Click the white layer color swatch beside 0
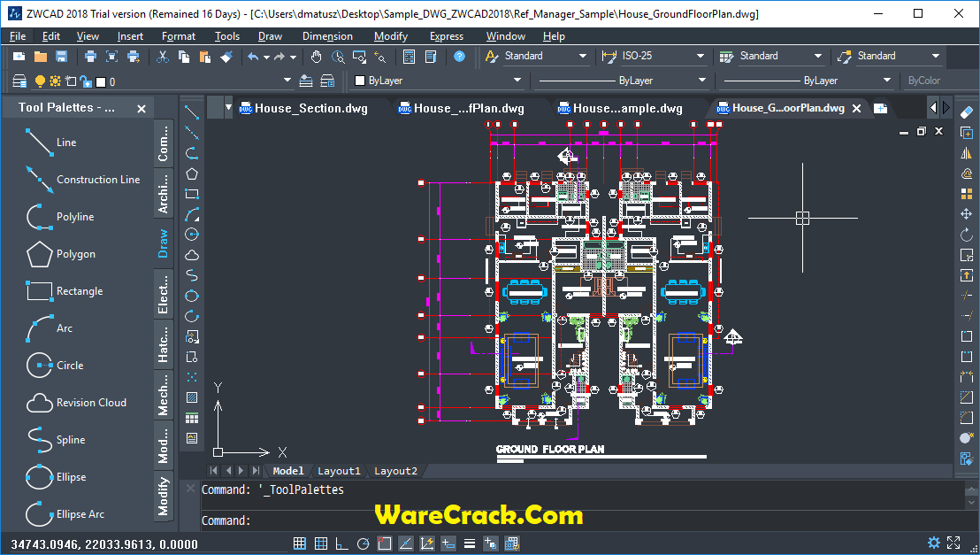 101,82
